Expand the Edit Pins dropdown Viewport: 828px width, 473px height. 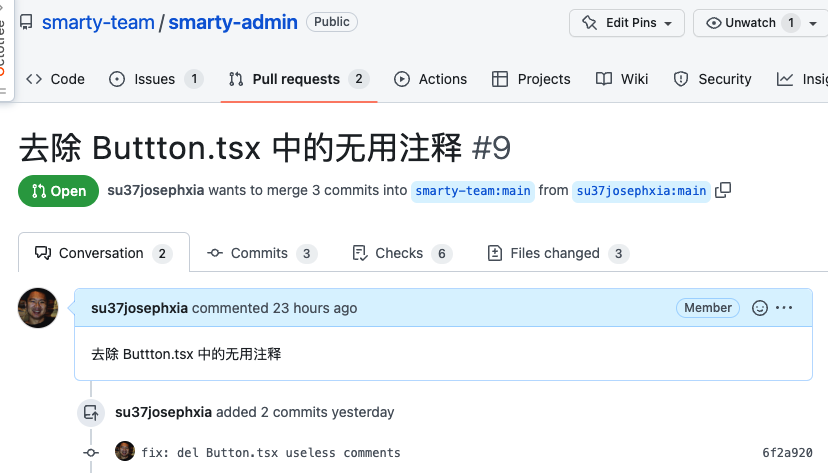tap(627, 22)
